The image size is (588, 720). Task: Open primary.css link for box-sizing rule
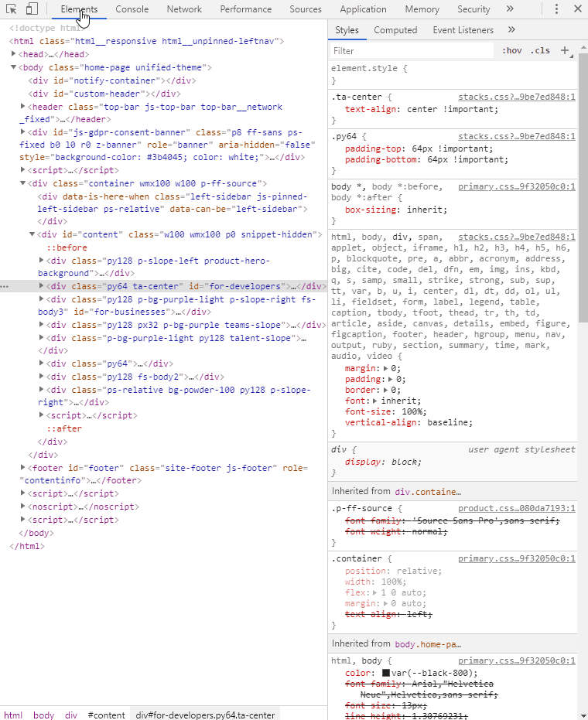coord(516,186)
